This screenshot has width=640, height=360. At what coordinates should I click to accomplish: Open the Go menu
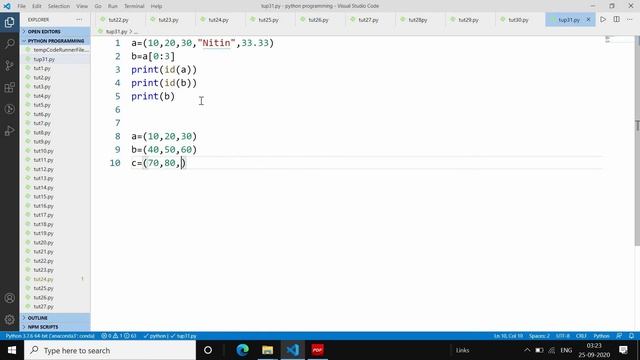click(x=98, y=6)
